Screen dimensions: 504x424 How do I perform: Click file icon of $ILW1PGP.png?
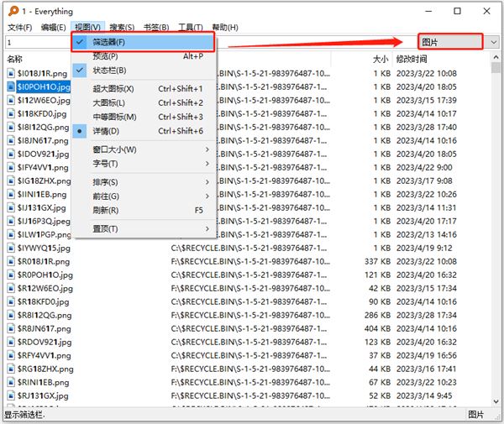click(x=11, y=234)
